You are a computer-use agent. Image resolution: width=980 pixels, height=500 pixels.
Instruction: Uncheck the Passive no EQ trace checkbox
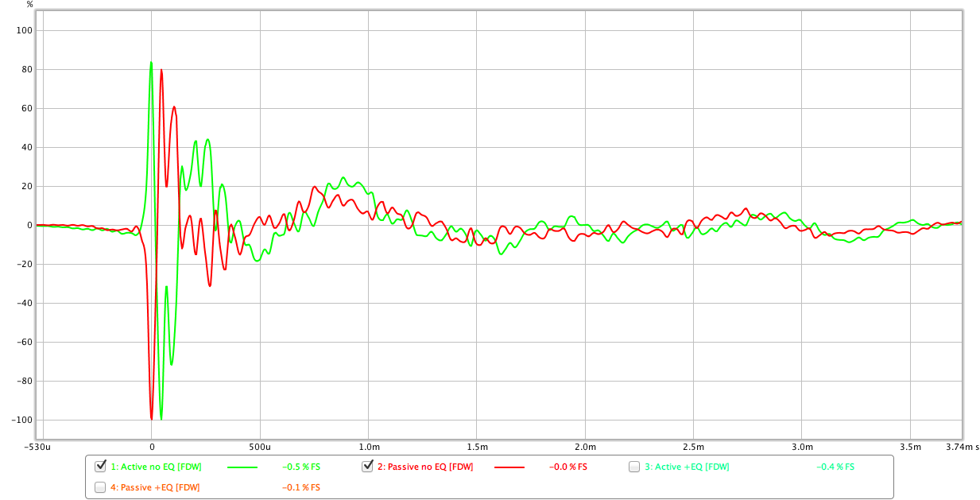pos(367,467)
